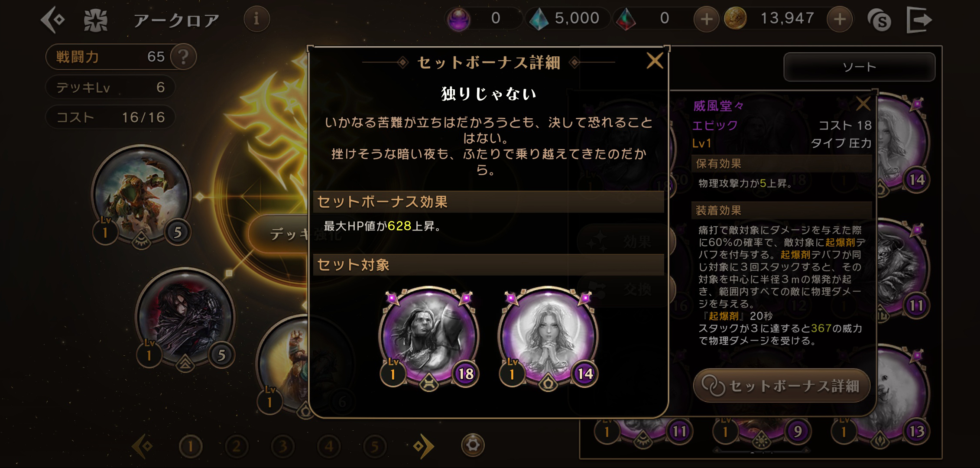Open the Arc Lore info (i) icon
Screen dimensions: 980x468
256,19
